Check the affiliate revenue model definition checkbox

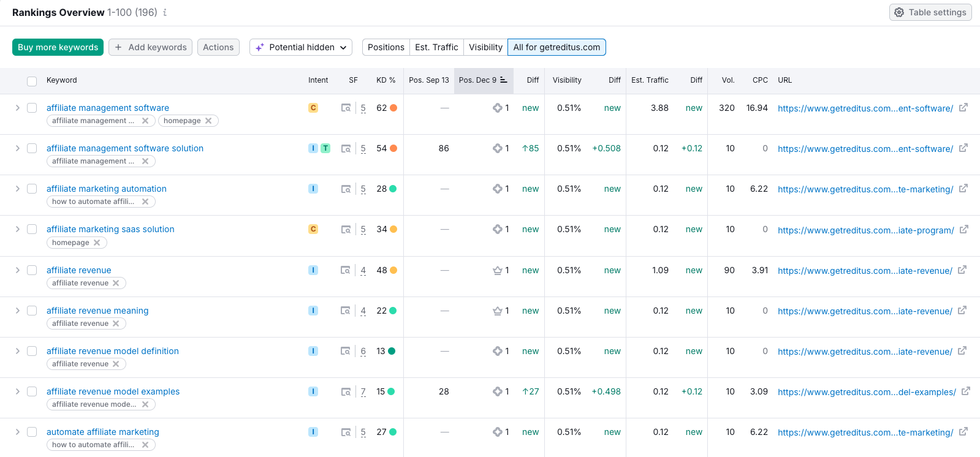32,351
